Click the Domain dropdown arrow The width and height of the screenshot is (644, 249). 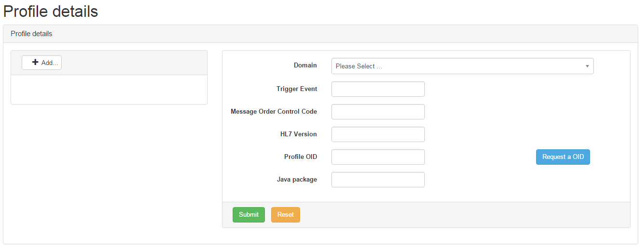[x=587, y=66]
